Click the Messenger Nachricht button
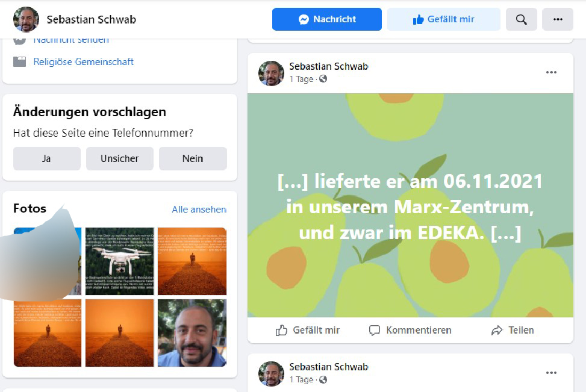The image size is (586, 392). pyautogui.click(x=326, y=19)
